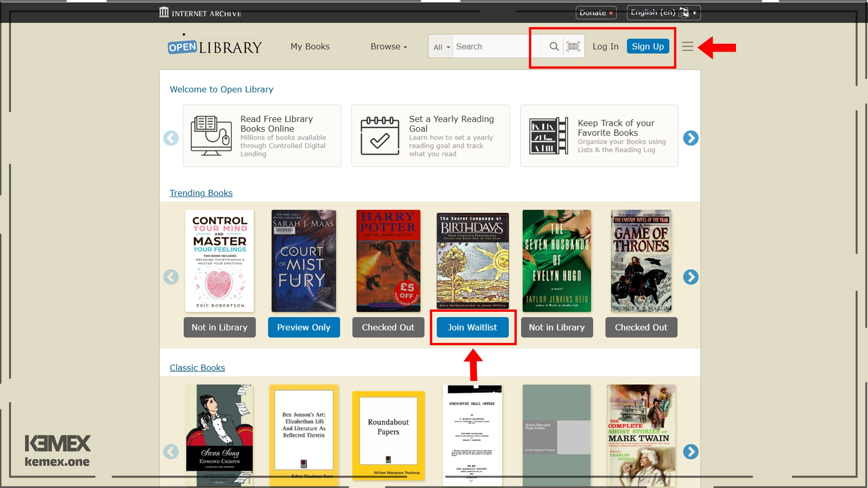Click the Join Waitlist button
Viewport: 868px width, 488px height.
click(x=472, y=327)
